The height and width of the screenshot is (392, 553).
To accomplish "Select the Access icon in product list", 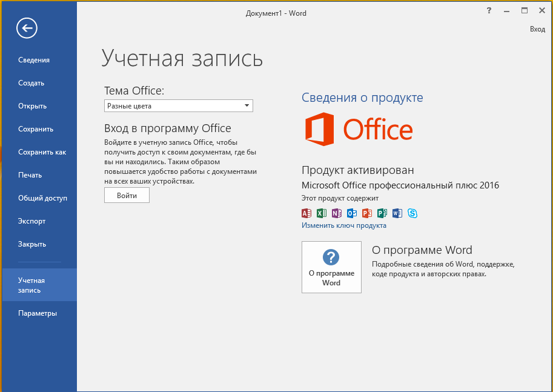I will [x=306, y=213].
